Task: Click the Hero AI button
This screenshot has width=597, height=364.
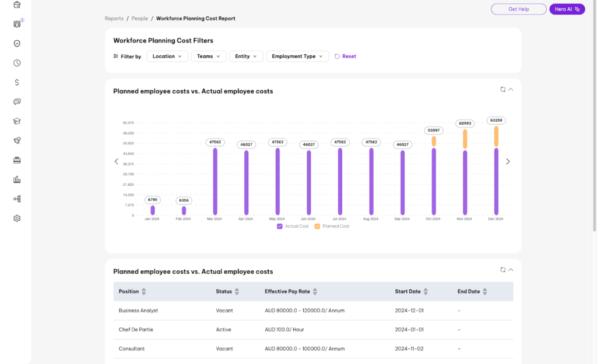Action: point(567,9)
